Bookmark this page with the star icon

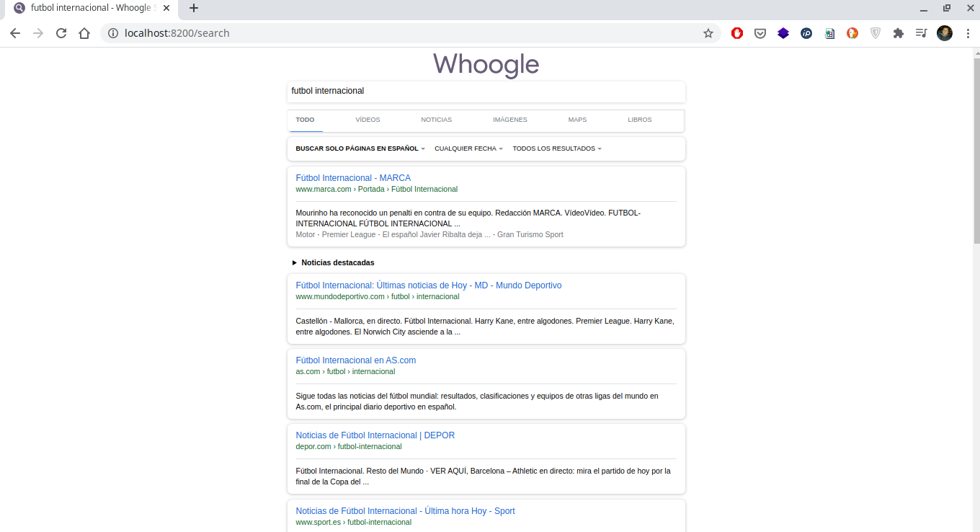click(x=708, y=33)
